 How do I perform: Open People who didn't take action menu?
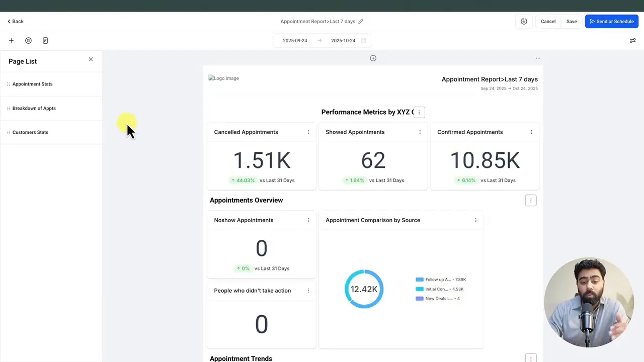308,291
